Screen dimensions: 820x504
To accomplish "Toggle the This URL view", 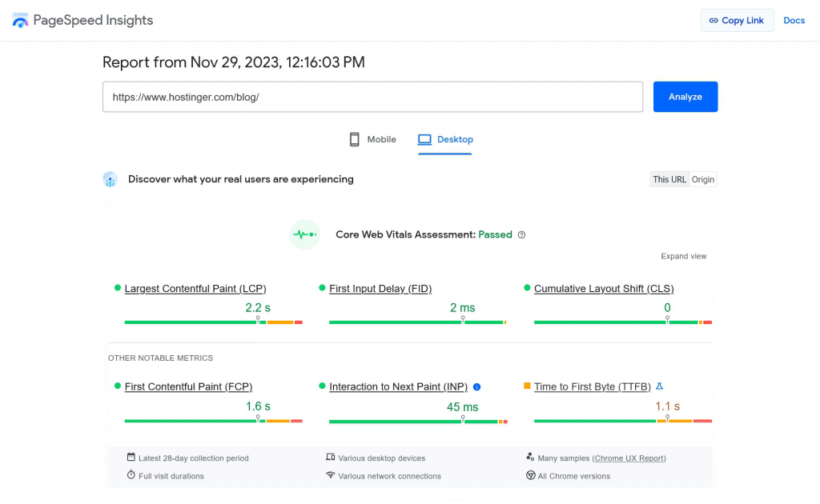I will coord(669,179).
